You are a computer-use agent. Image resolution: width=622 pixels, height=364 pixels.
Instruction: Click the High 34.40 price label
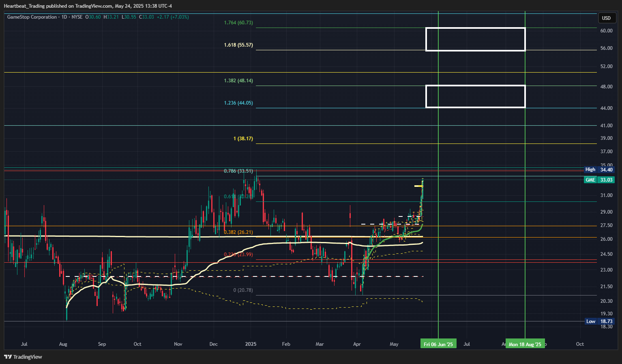599,169
